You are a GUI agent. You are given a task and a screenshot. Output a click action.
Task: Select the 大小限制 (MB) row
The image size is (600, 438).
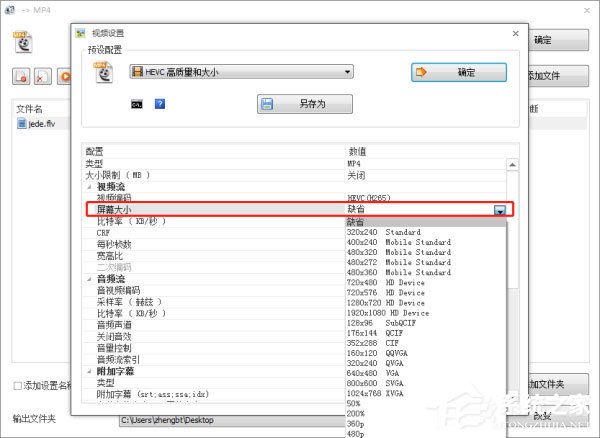(x=293, y=175)
